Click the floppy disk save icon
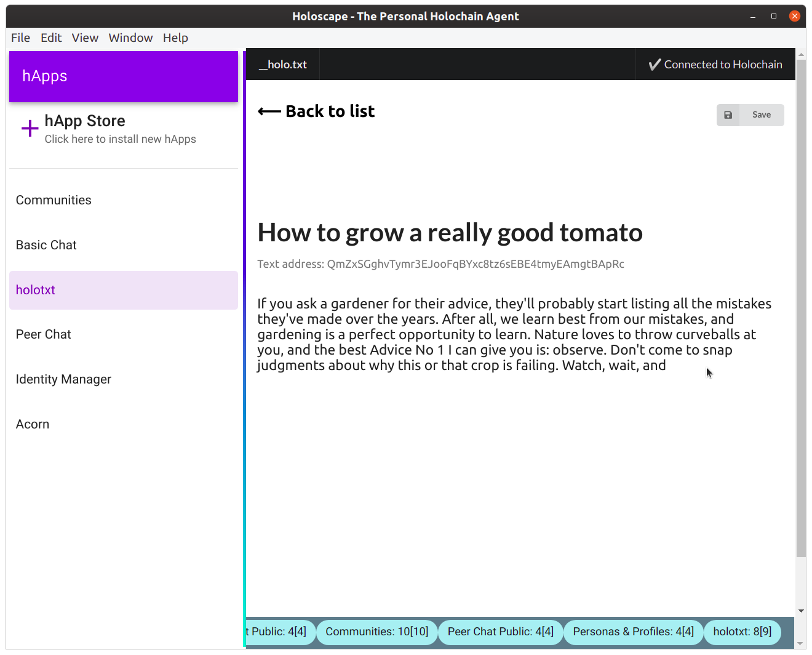Image resolution: width=812 pixels, height=655 pixels. [x=728, y=115]
